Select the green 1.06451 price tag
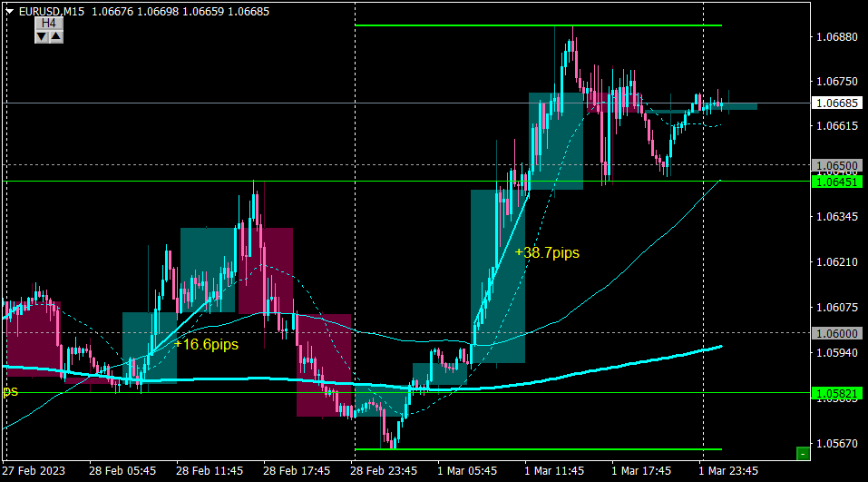Screen dimensions: 868x482 click(837, 182)
